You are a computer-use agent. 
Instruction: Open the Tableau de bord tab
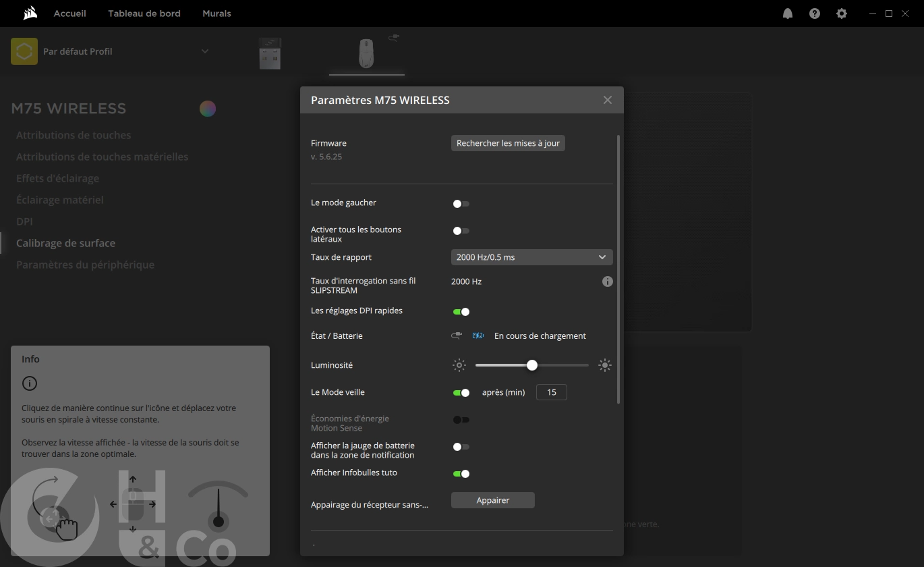144,13
